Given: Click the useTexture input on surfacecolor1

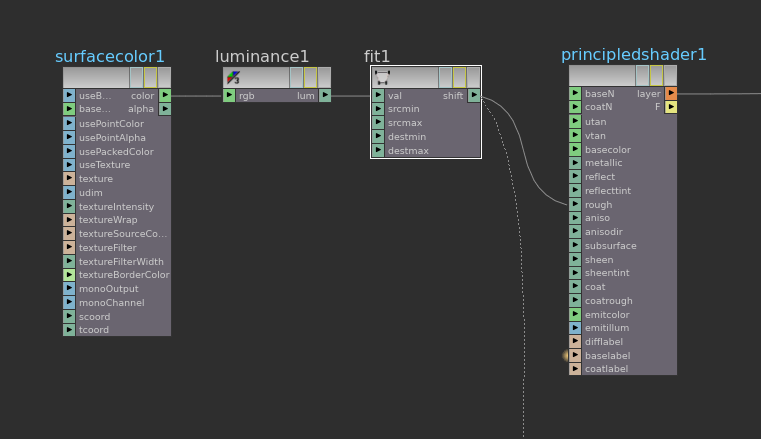Looking at the screenshot, I should [x=69, y=165].
